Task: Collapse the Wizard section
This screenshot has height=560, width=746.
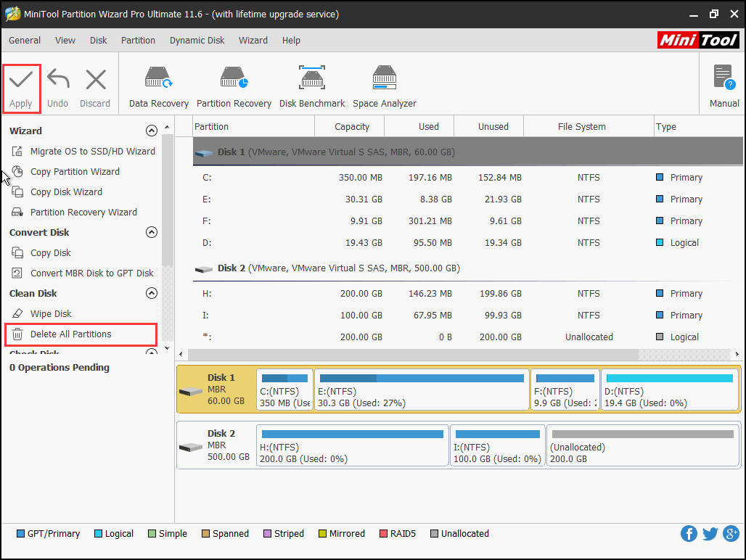Action: click(x=151, y=131)
